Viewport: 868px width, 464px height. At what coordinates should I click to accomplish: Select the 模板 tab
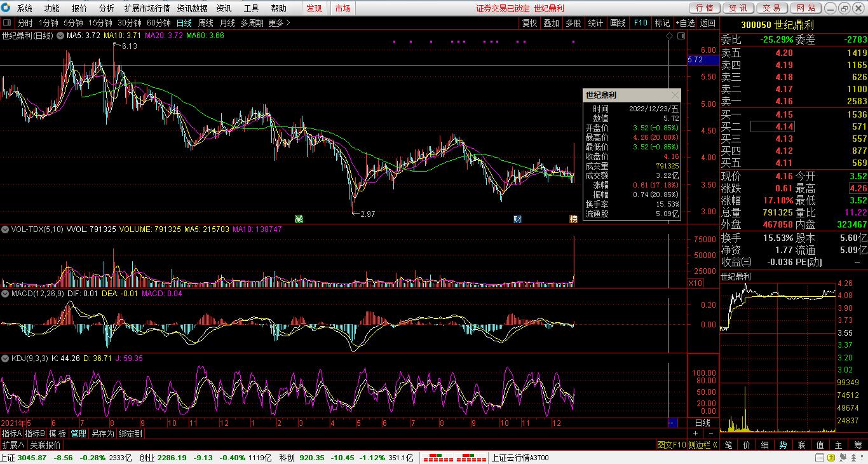[58, 433]
